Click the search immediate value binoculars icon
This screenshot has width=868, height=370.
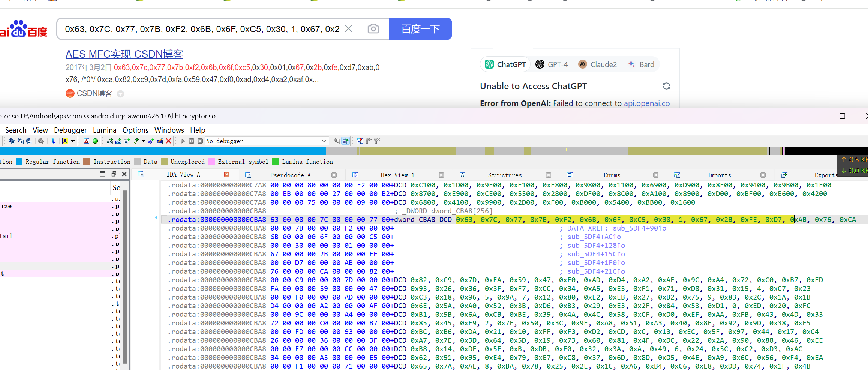[12, 141]
